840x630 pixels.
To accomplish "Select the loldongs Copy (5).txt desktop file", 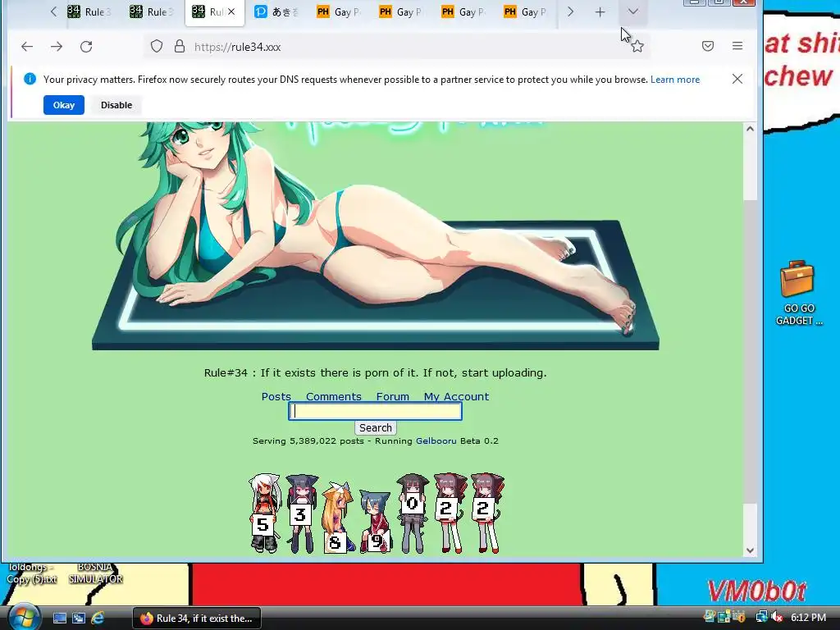I will pyautogui.click(x=31, y=573).
